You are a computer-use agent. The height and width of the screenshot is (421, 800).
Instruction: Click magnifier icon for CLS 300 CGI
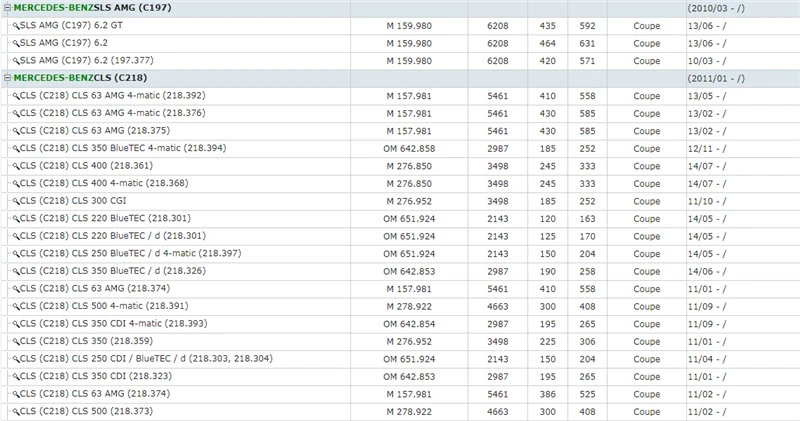[x=16, y=202]
